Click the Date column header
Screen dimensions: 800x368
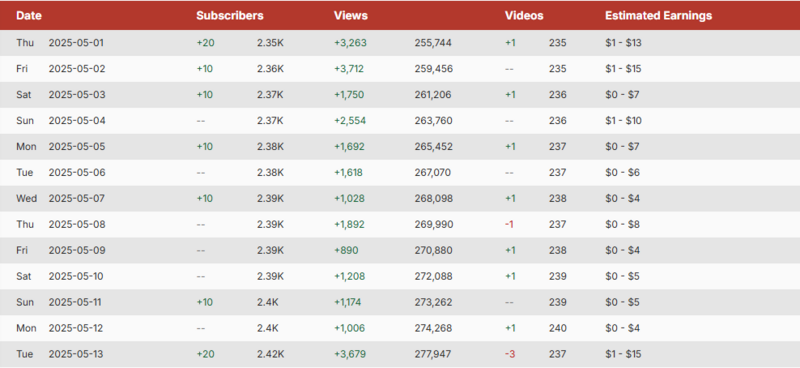click(29, 15)
